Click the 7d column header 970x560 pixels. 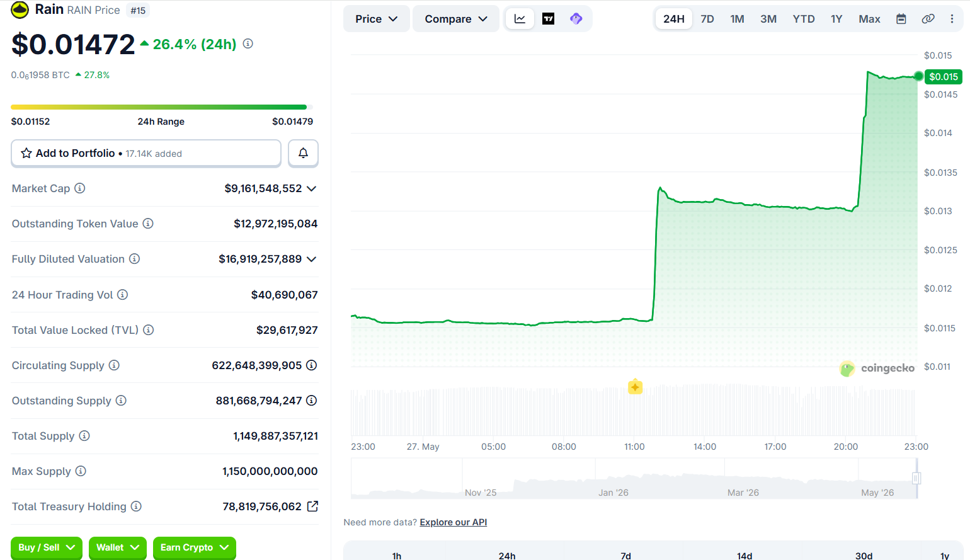[x=625, y=556]
